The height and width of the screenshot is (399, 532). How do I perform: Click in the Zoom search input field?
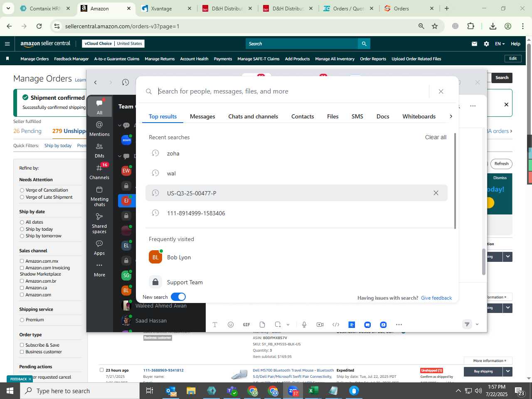point(291,91)
